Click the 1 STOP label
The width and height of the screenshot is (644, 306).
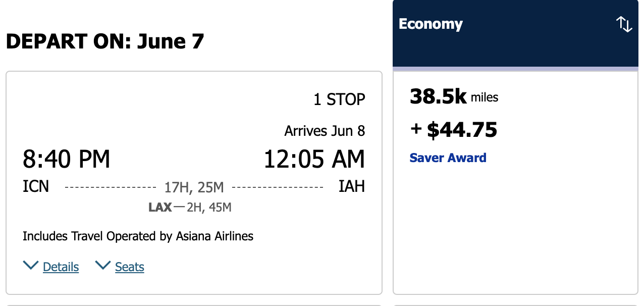[339, 99]
